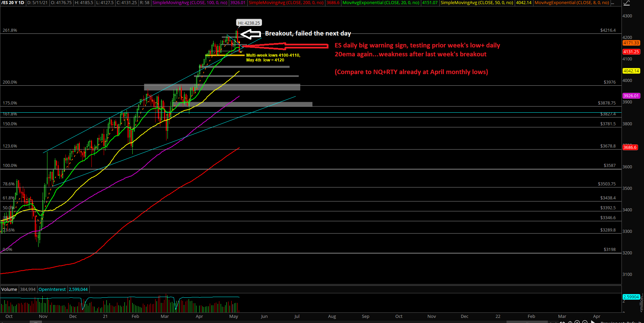The image size is (644, 323).
Task: Select the OpenInterest study label
Action: tap(52, 289)
